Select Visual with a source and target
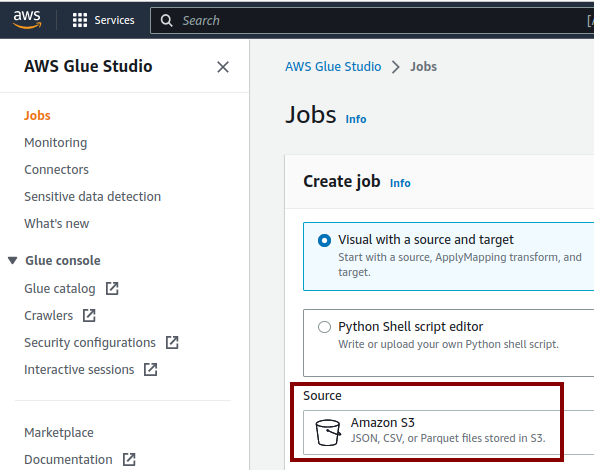Image resolution: width=594 pixels, height=470 pixels. click(x=324, y=240)
